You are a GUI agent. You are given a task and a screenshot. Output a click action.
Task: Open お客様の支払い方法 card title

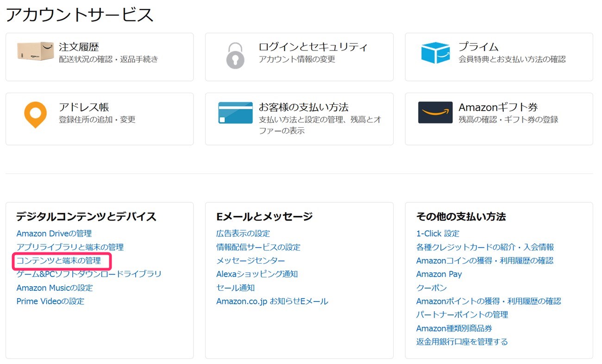coord(303,107)
